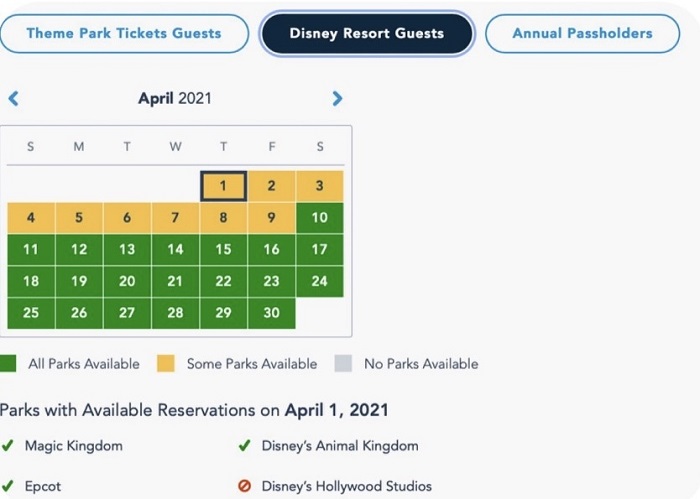Click the Epcot green checkmark icon

tap(7, 486)
